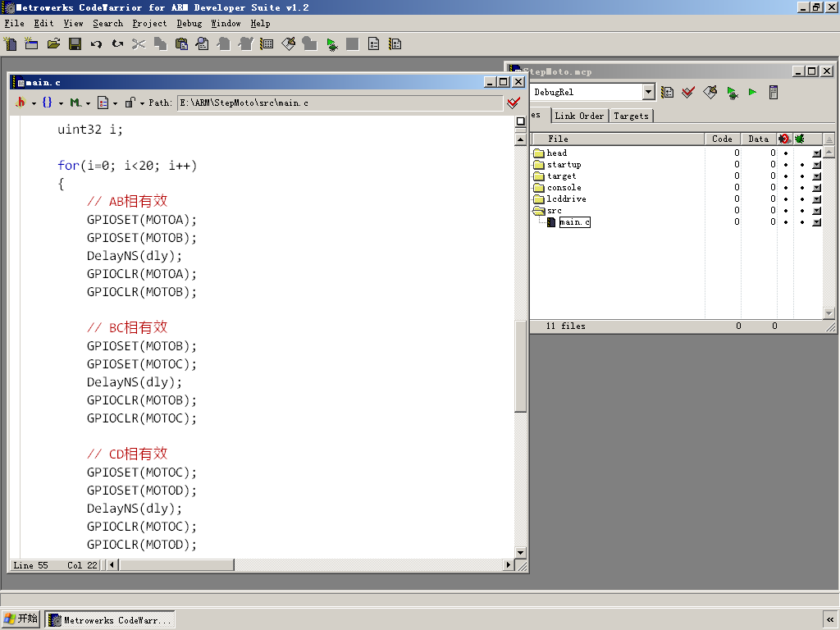
Task: Open the functions {} dropdown in the editor
Action: click(x=52, y=103)
